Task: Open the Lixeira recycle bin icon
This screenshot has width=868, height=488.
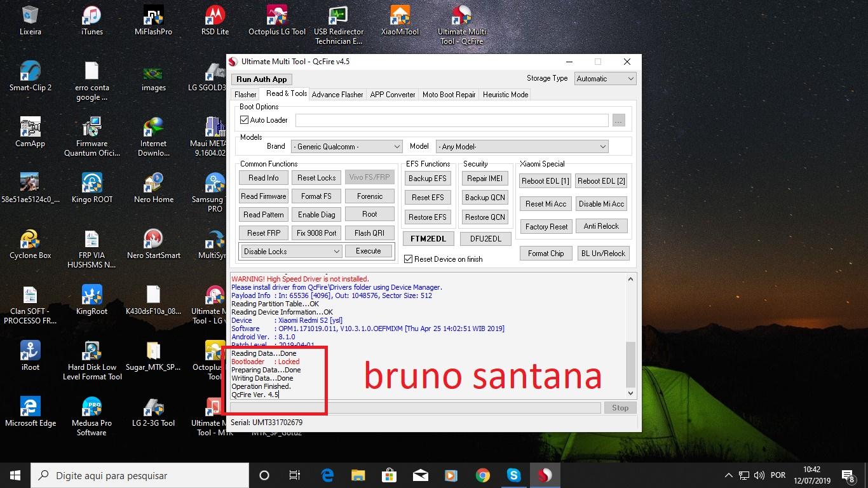Action: [x=30, y=20]
